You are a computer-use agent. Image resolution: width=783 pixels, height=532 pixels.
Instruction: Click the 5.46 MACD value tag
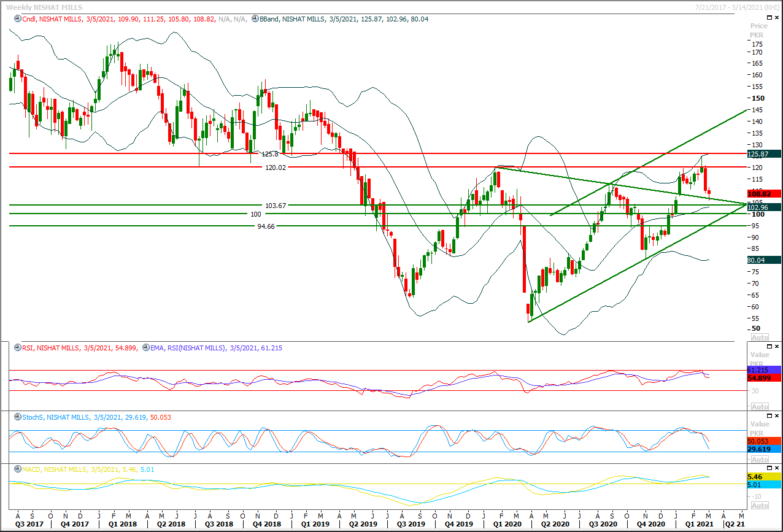pyautogui.click(x=764, y=477)
